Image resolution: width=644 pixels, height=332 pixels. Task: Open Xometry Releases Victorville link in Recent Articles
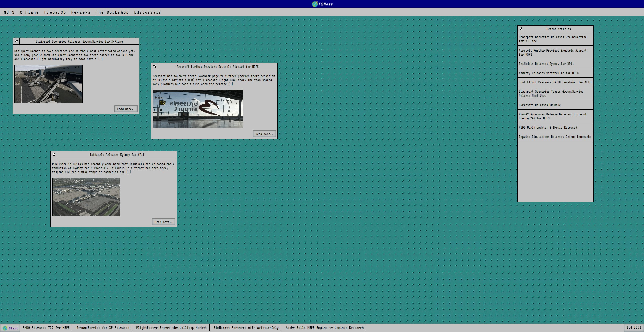coord(548,73)
